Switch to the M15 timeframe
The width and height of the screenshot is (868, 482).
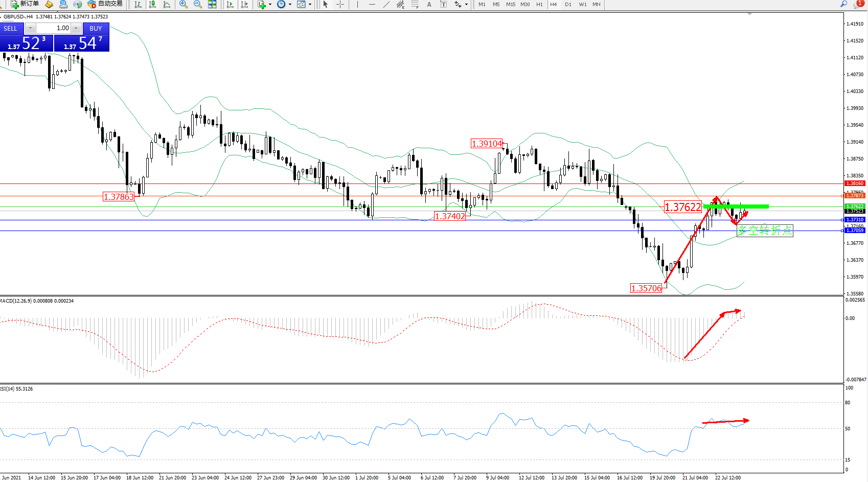click(x=511, y=5)
